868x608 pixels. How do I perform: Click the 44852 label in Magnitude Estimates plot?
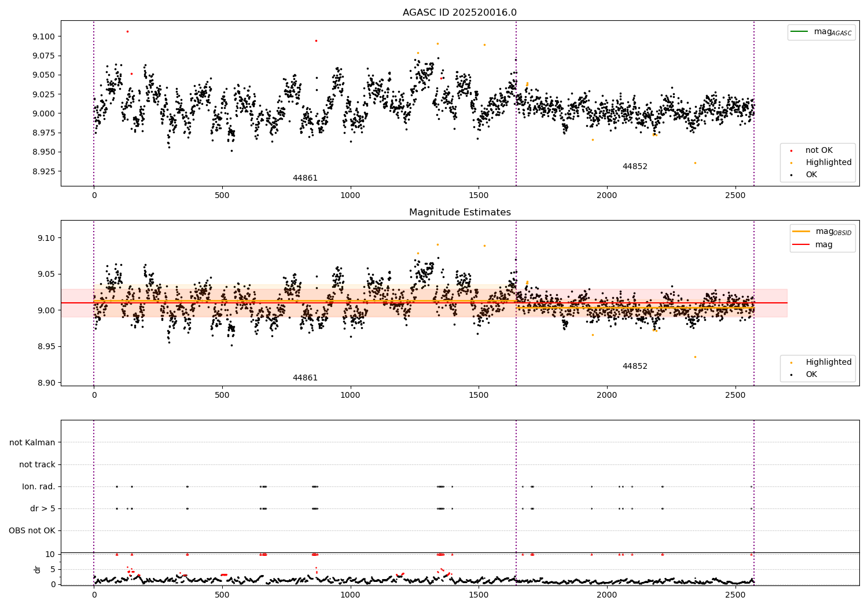[635, 367]
